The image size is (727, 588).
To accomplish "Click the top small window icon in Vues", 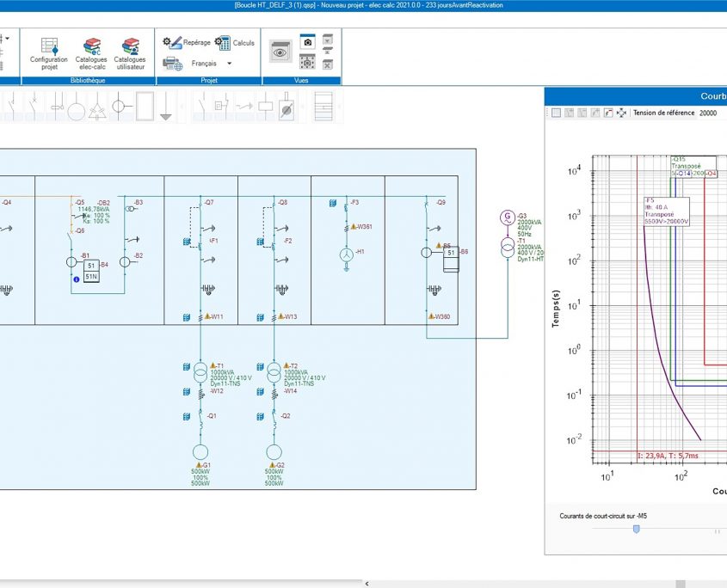I will (x=327, y=39).
